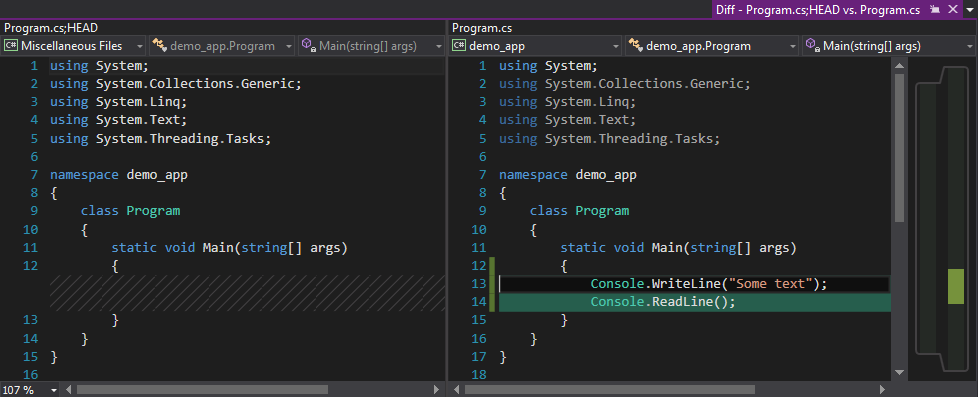Click the vertical scrollbar down arrow
The image size is (978, 397).
click(x=899, y=373)
